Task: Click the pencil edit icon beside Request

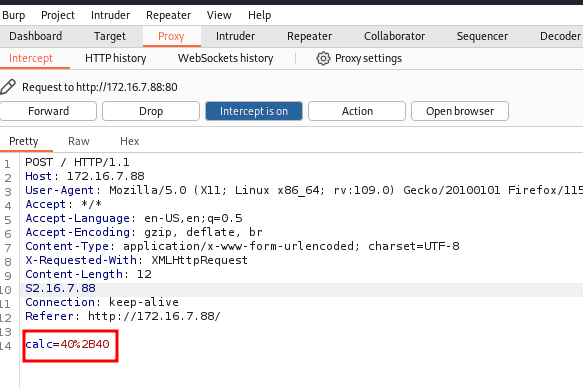Action: [8, 87]
